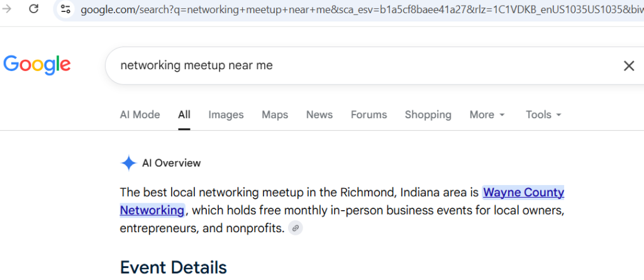Click the AI Overview sparkle icon

[128, 163]
